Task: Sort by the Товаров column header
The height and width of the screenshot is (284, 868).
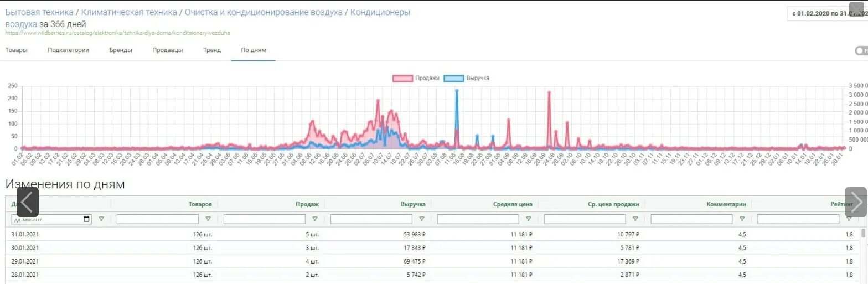Action: (x=200, y=204)
